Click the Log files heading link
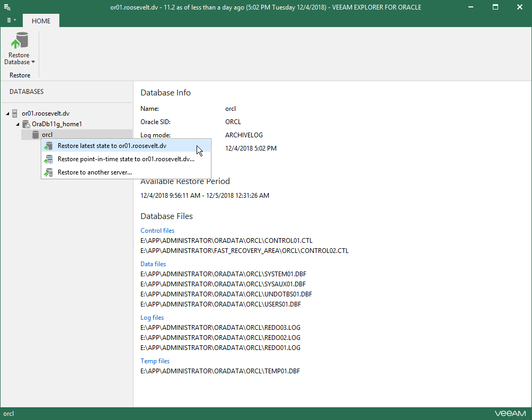The width and height of the screenshot is (532, 420). pos(152,318)
